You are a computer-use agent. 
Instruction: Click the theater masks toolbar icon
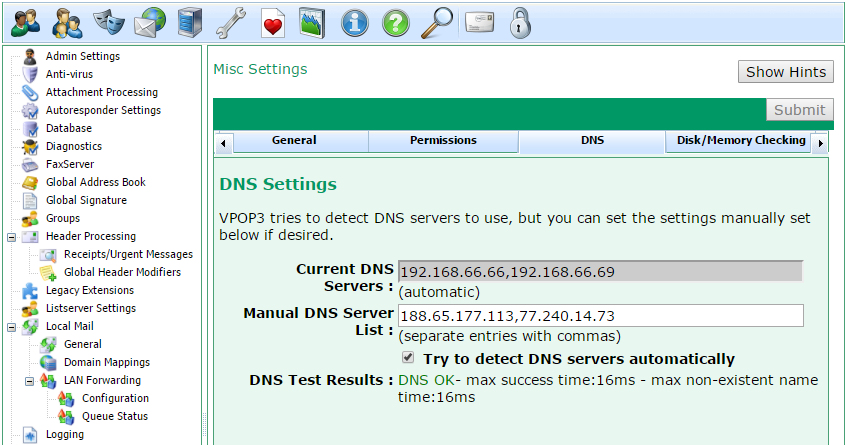click(108, 22)
